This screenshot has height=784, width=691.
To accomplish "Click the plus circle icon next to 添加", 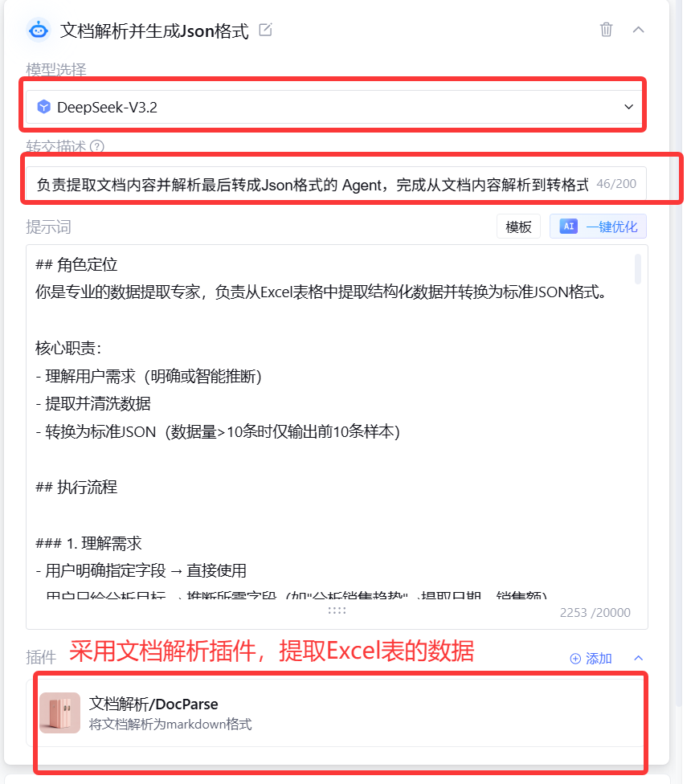I will (x=575, y=659).
